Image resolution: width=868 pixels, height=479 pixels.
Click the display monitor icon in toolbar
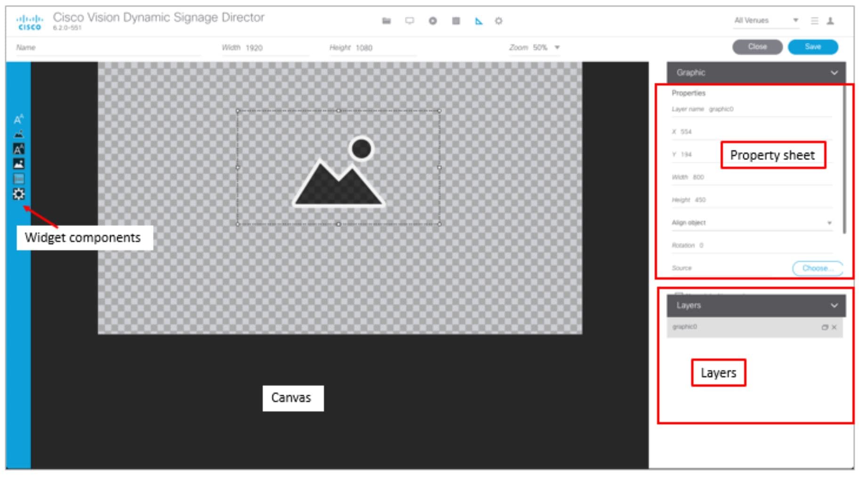(410, 21)
